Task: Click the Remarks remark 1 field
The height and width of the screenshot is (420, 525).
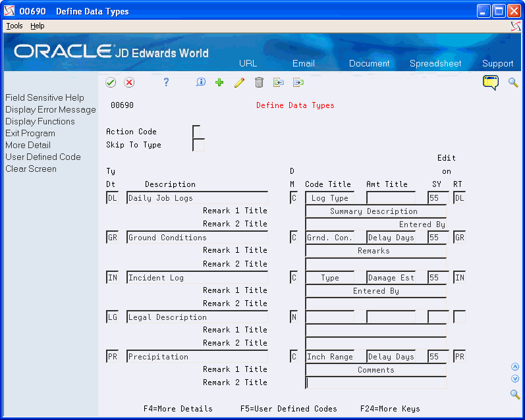Action: (x=375, y=251)
